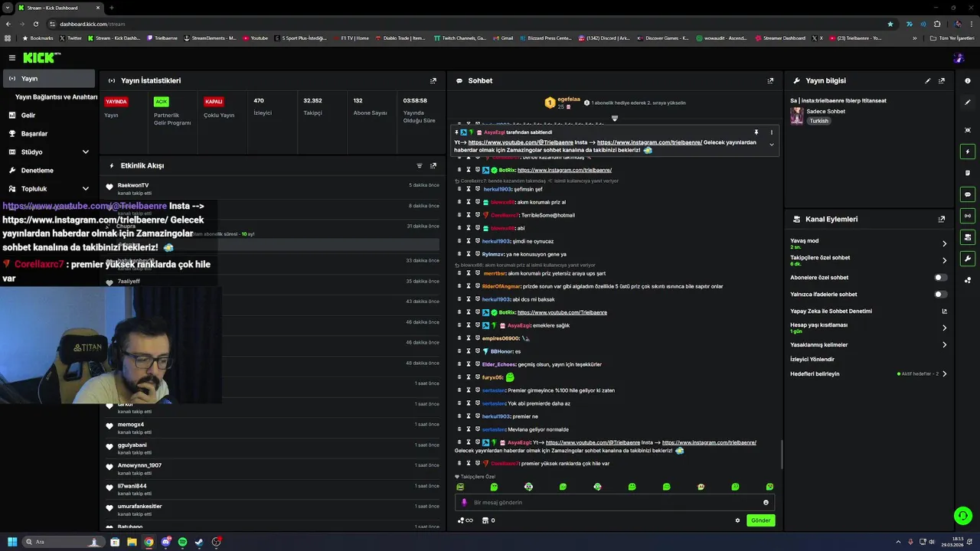This screenshot has height=551, width=980.
Task: Toggle the lightning bolt widget in right sidebar
Action: click(968, 152)
